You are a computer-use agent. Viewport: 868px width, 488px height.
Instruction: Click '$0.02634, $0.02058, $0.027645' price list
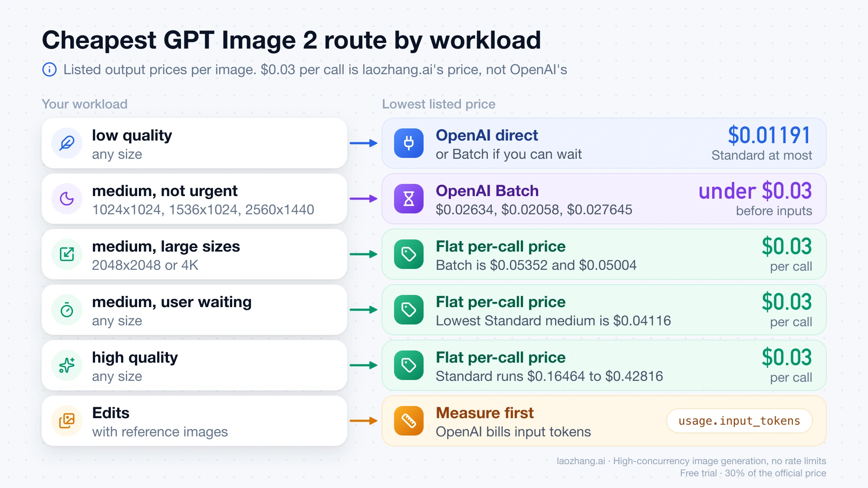pos(534,210)
